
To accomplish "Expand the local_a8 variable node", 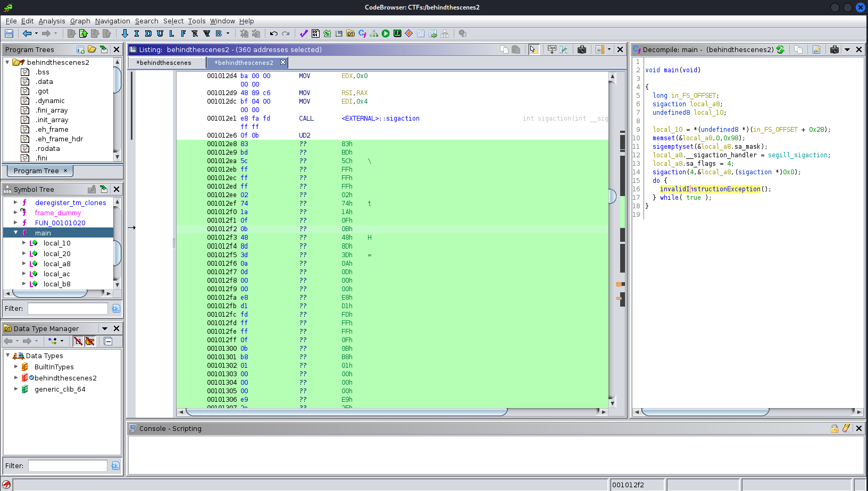I will 24,264.
